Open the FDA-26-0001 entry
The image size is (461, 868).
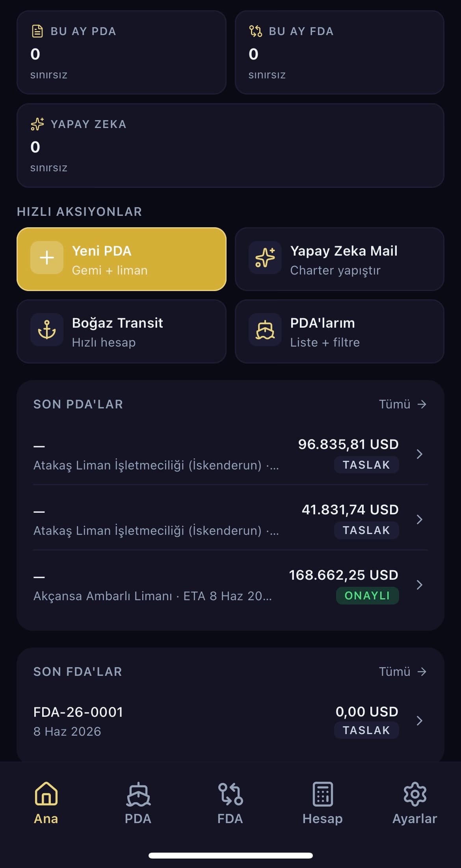pyautogui.click(x=230, y=721)
